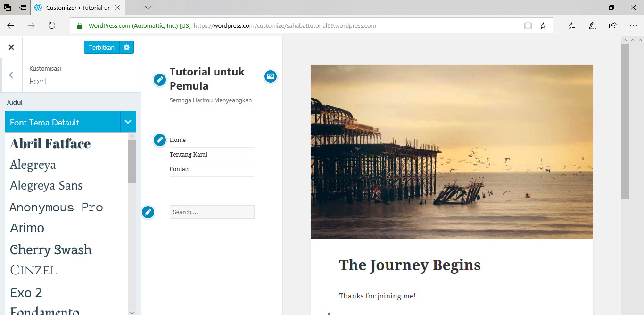This screenshot has width=644, height=315.
Task: Click the pencil edit icon beside site title
Action: [x=160, y=80]
